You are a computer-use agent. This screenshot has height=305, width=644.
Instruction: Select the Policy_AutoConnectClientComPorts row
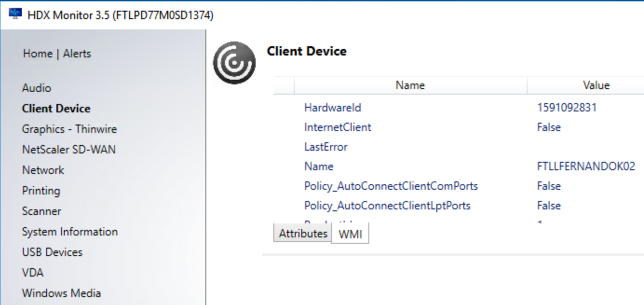(x=389, y=186)
